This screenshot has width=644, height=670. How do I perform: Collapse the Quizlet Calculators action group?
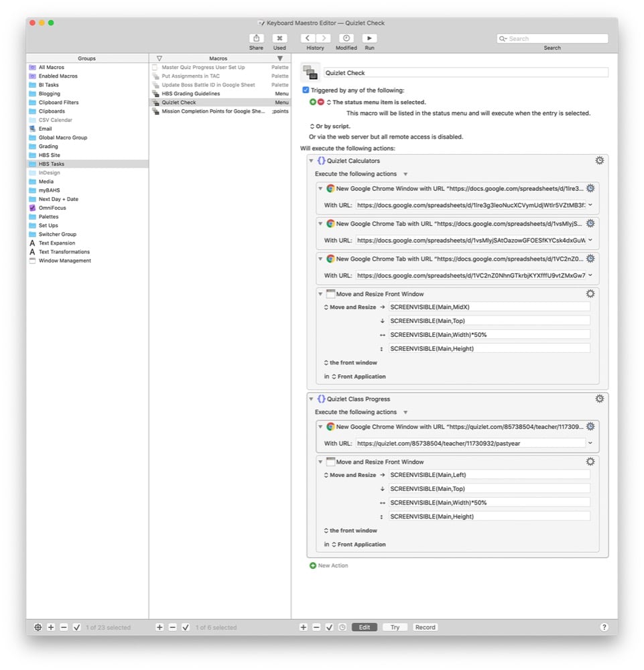tap(311, 161)
